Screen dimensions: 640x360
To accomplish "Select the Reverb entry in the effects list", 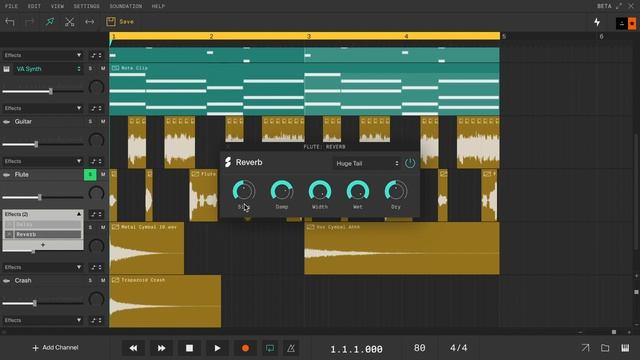I will click(47, 234).
